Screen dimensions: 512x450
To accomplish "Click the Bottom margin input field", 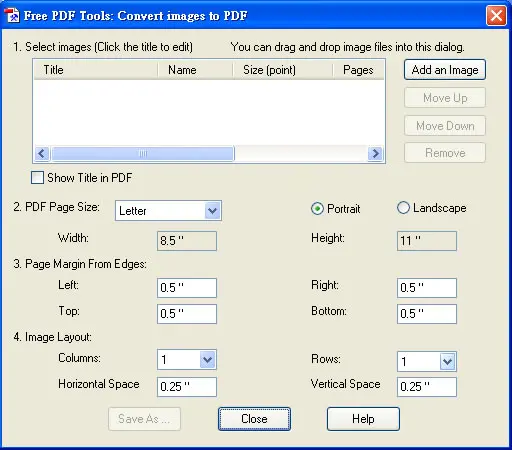I will (427, 314).
